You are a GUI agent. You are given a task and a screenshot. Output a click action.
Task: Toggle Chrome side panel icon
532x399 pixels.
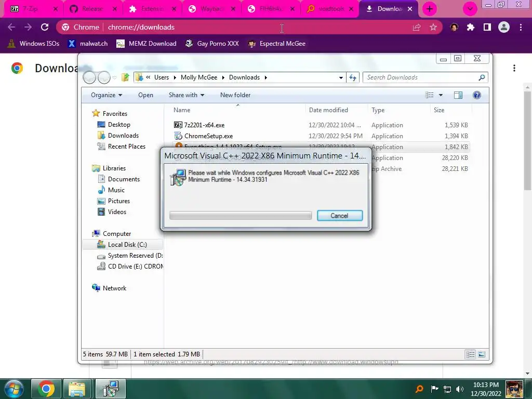[487, 27]
